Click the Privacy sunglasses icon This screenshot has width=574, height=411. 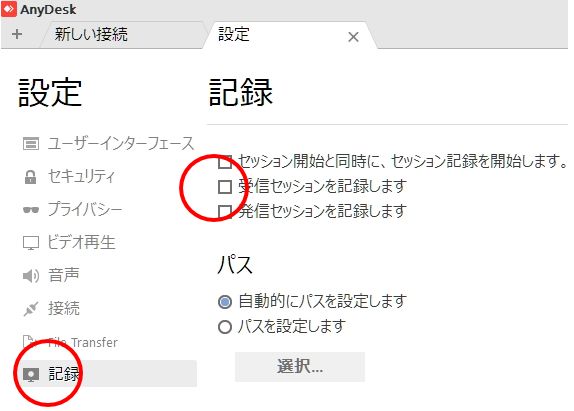pos(31,210)
